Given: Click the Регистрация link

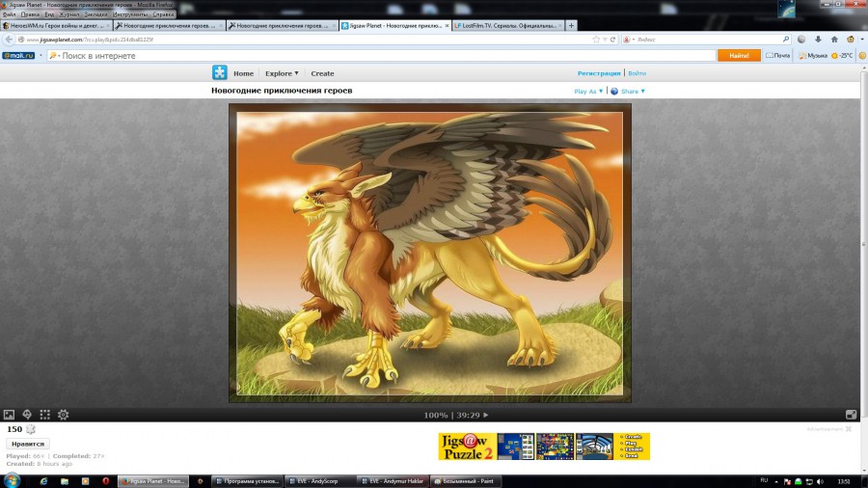Looking at the screenshot, I should coord(599,73).
